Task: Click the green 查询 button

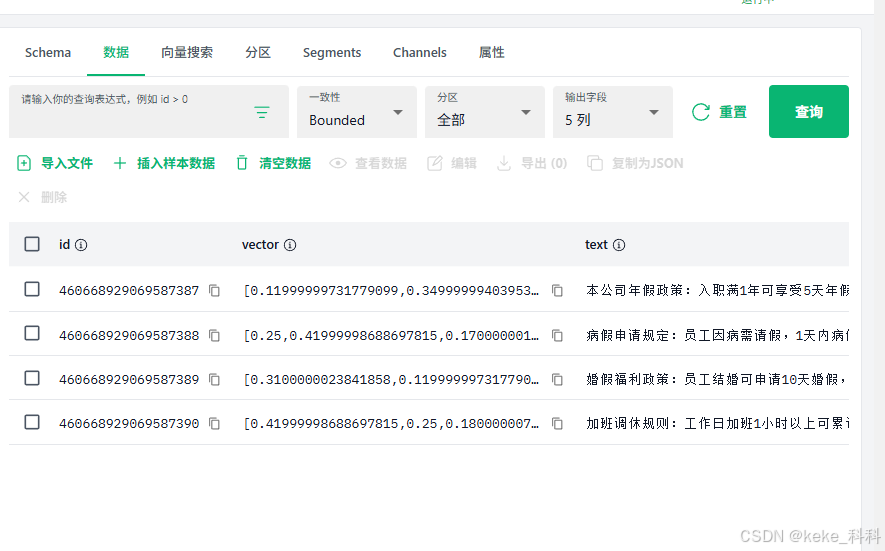Action: tap(809, 111)
